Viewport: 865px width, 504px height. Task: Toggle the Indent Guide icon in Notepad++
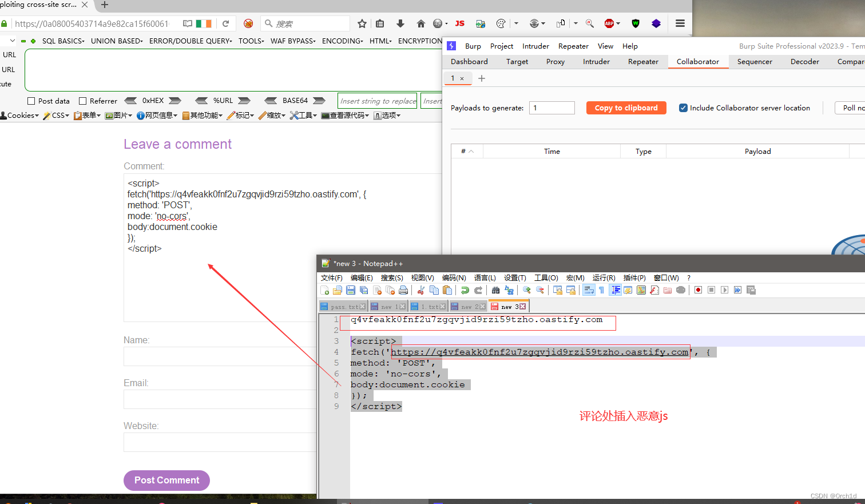tap(616, 290)
